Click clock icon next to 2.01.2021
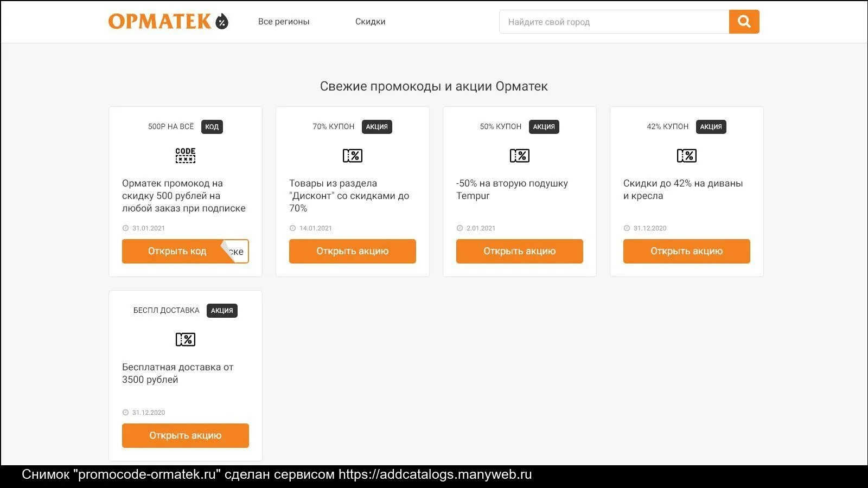This screenshot has height=488, width=868. (459, 228)
